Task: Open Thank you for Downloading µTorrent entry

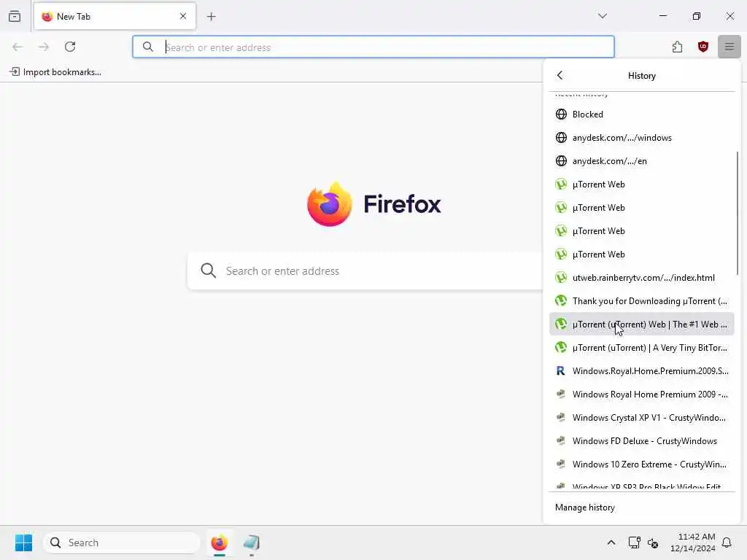Action: [641, 301]
